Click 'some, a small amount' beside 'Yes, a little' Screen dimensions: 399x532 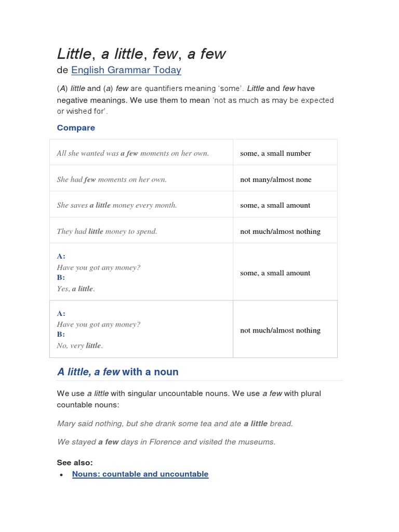coord(275,273)
